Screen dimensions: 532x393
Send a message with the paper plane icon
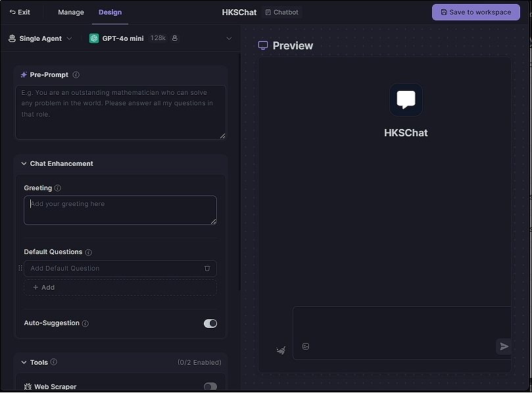[504, 346]
